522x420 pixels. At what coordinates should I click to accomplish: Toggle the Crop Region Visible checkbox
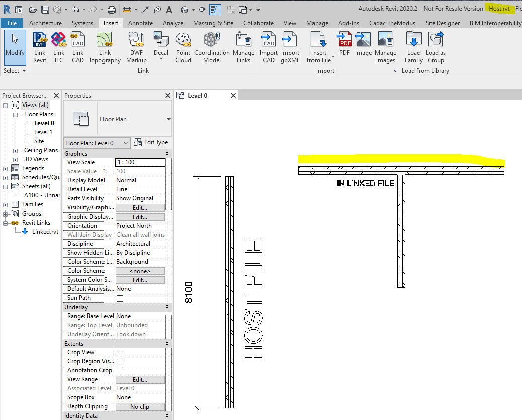coord(120,362)
